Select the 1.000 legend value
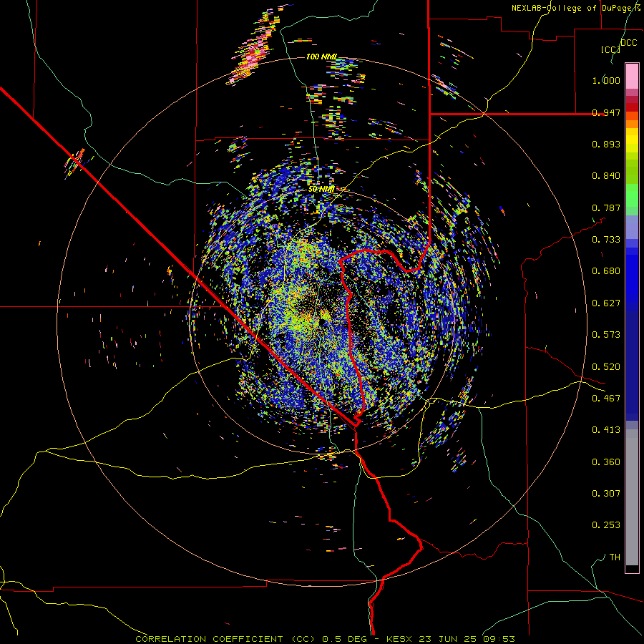Viewport: 644px width, 644px height. click(x=606, y=80)
